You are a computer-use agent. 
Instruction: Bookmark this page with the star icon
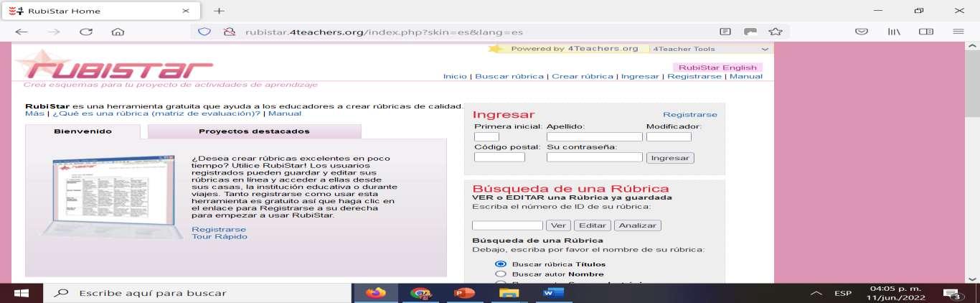(x=775, y=32)
